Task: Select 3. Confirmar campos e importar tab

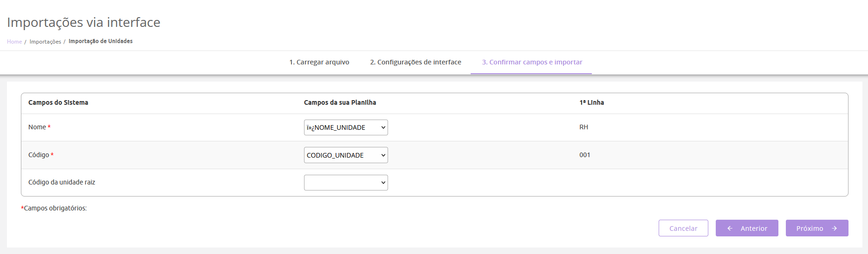Action: coord(531,62)
